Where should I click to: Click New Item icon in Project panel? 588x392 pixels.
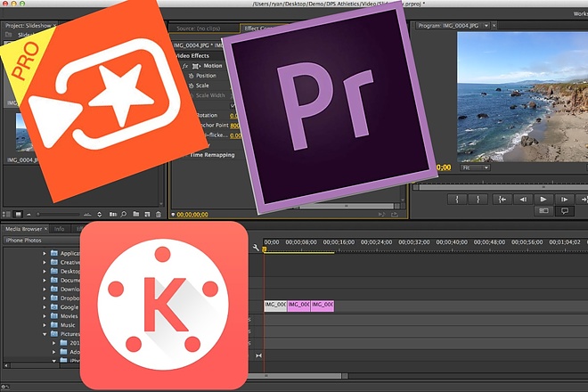pyautogui.click(x=147, y=214)
